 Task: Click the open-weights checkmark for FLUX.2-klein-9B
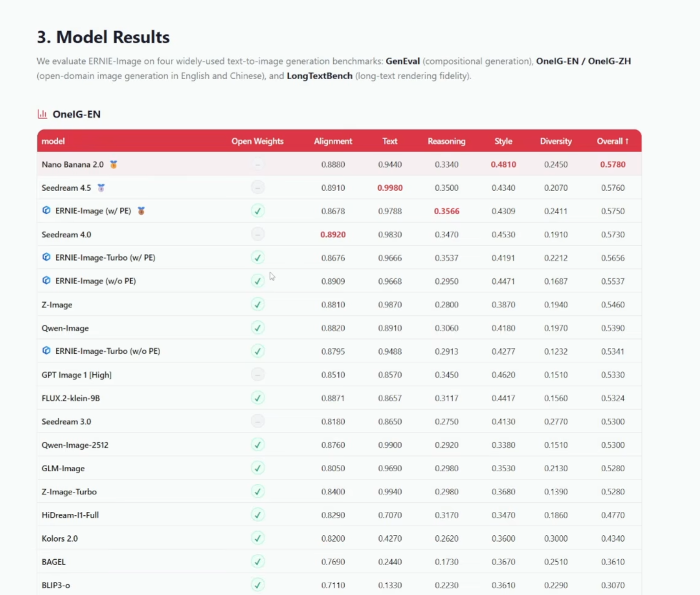point(258,397)
